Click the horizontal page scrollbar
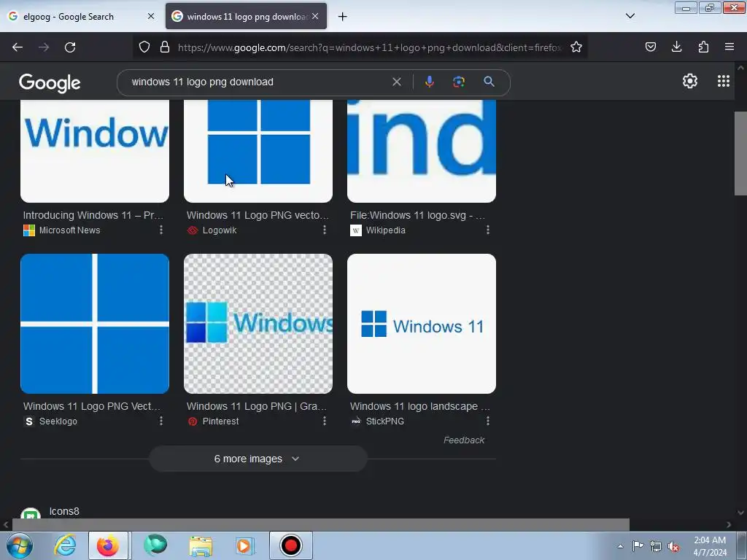The height and width of the screenshot is (560, 747). [x=321, y=525]
